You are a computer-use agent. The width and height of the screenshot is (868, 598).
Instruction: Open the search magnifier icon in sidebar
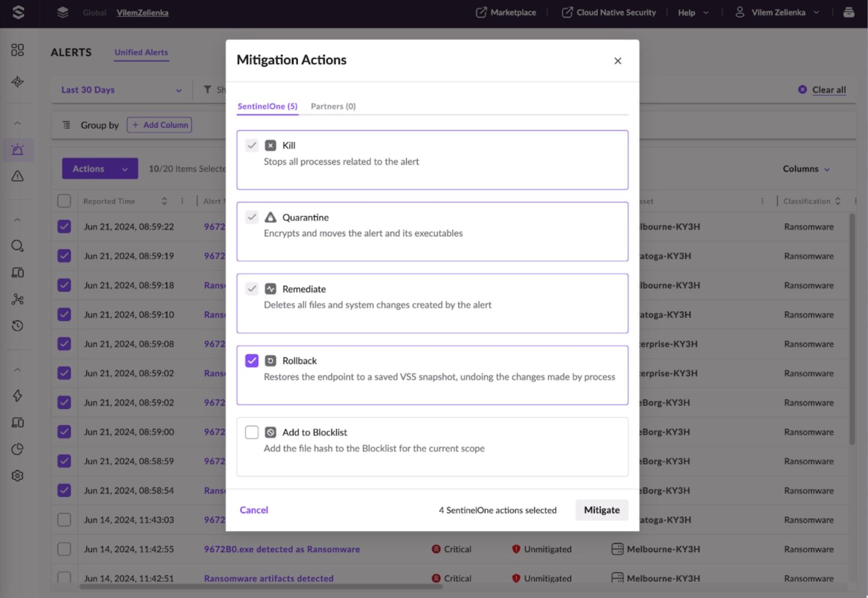pyautogui.click(x=18, y=246)
